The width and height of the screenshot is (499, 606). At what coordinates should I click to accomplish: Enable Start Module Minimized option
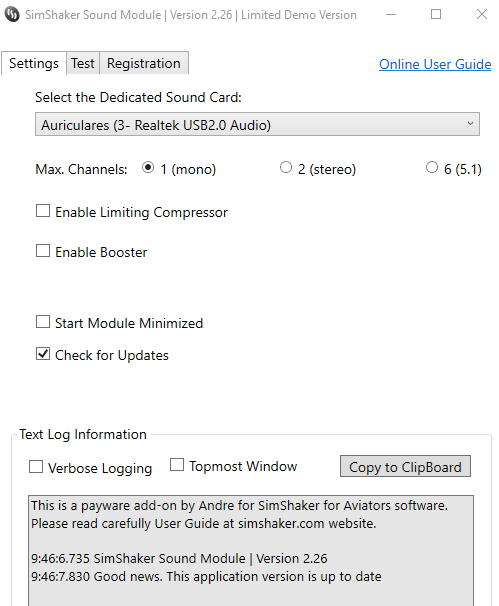43,322
